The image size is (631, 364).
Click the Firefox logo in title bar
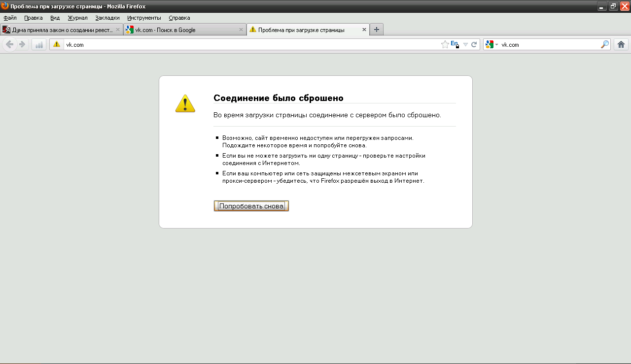coord(5,6)
